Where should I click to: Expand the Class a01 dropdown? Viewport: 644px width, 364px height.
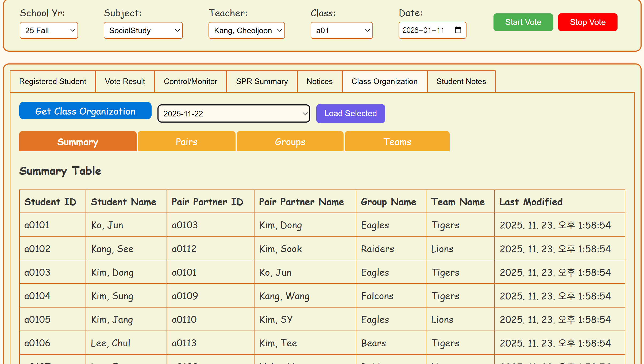(341, 31)
